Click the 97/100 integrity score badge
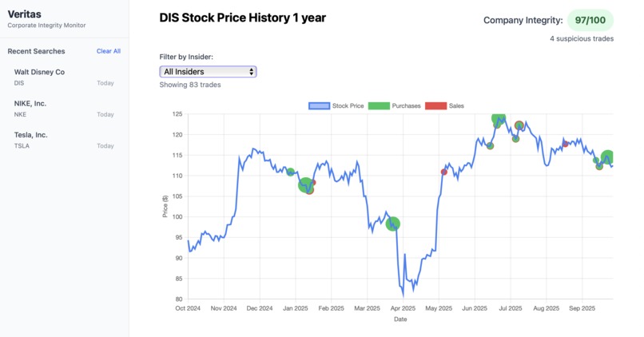The width and height of the screenshot is (644, 337). (x=590, y=20)
